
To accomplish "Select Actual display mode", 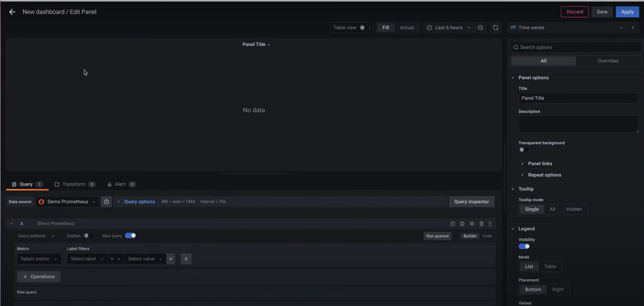I will tap(407, 28).
